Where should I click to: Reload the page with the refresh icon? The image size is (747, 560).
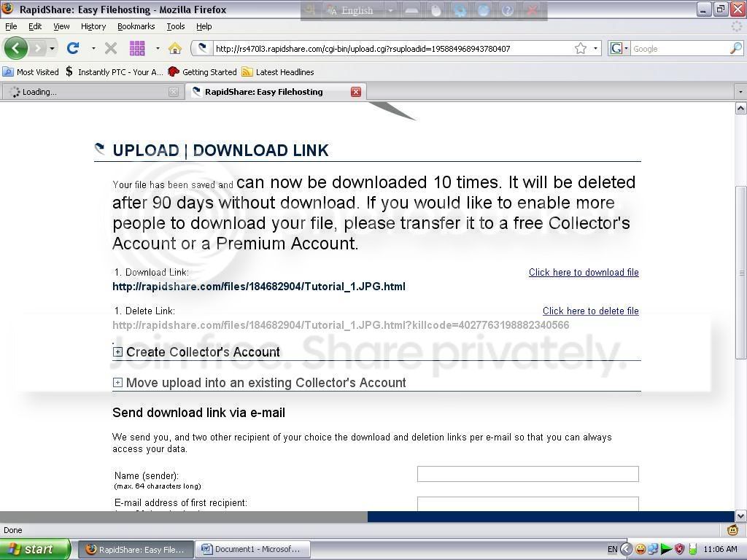pyautogui.click(x=73, y=48)
